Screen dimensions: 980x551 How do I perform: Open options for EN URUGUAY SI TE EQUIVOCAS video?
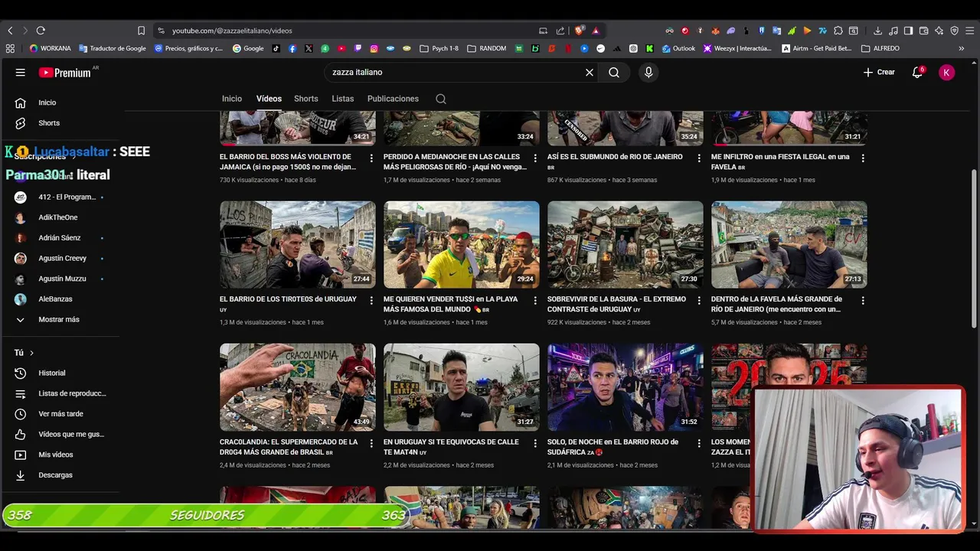coord(535,443)
